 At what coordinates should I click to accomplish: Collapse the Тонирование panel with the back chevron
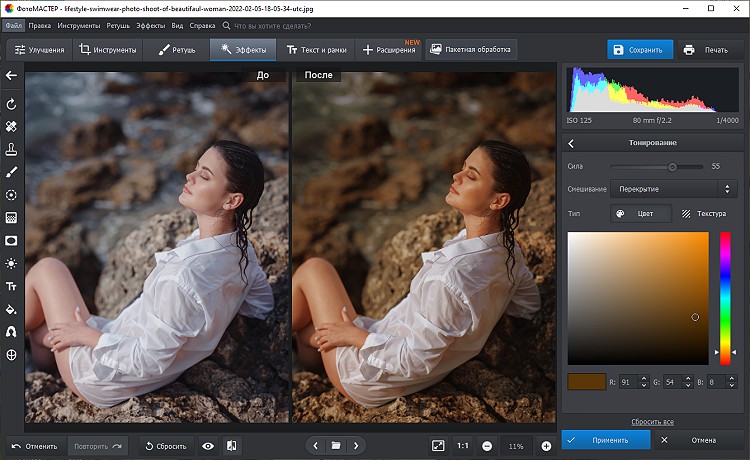point(571,144)
